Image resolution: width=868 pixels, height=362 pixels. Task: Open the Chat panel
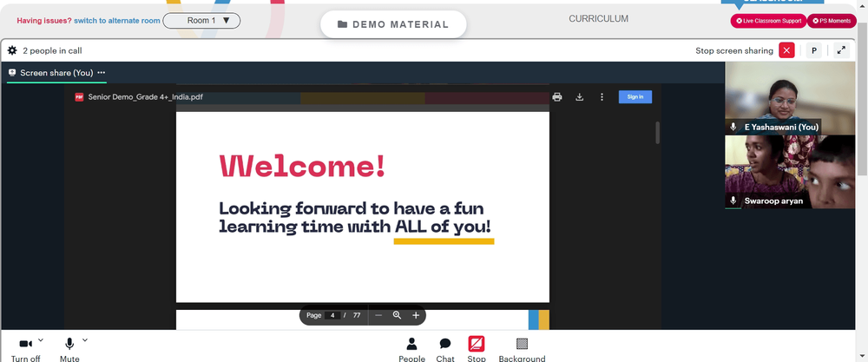pos(445,350)
